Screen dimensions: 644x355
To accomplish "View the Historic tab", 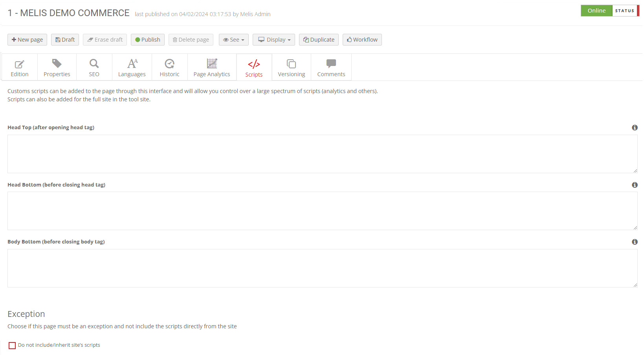I will [x=170, y=68].
